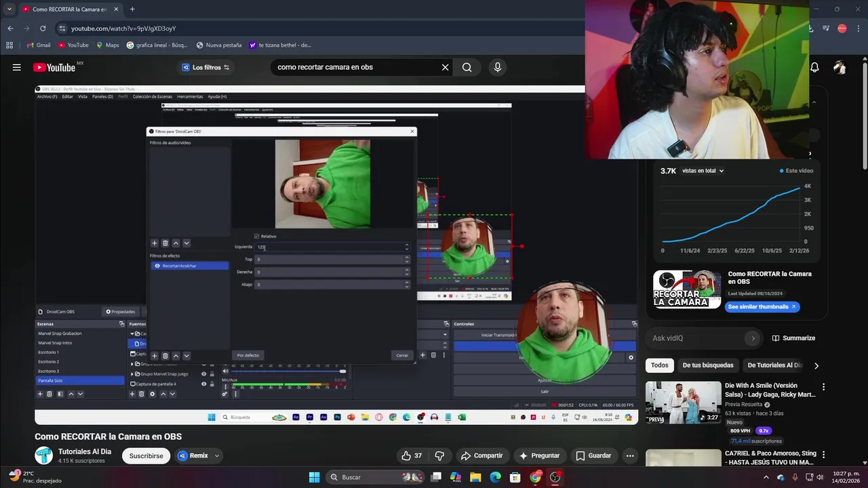Show hidden system tray icons
Screen dimensions: 868x488
coord(766,477)
